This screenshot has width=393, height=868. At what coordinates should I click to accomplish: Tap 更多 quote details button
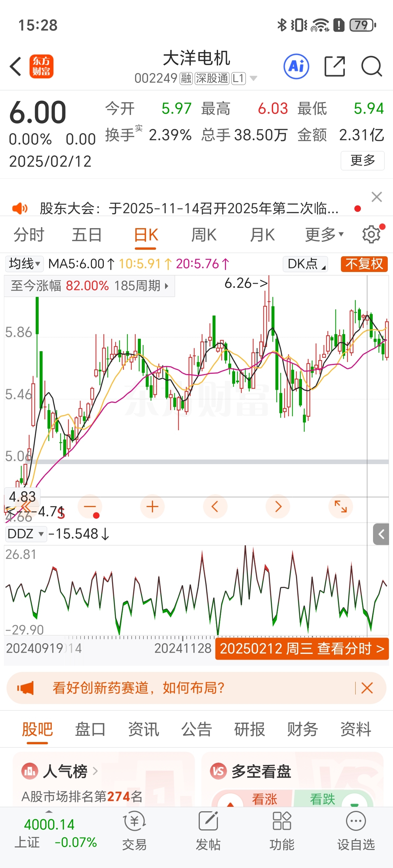362,160
